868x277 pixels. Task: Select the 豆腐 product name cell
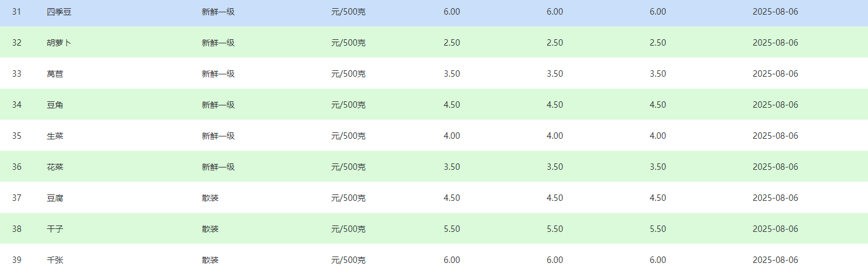(x=55, y=198)
